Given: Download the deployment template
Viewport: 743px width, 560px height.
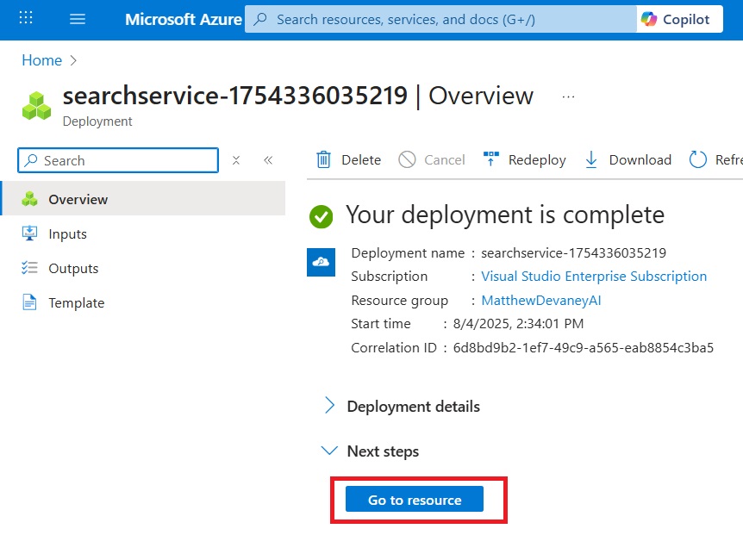Looking at the screenshot, I should coord(628,159).
